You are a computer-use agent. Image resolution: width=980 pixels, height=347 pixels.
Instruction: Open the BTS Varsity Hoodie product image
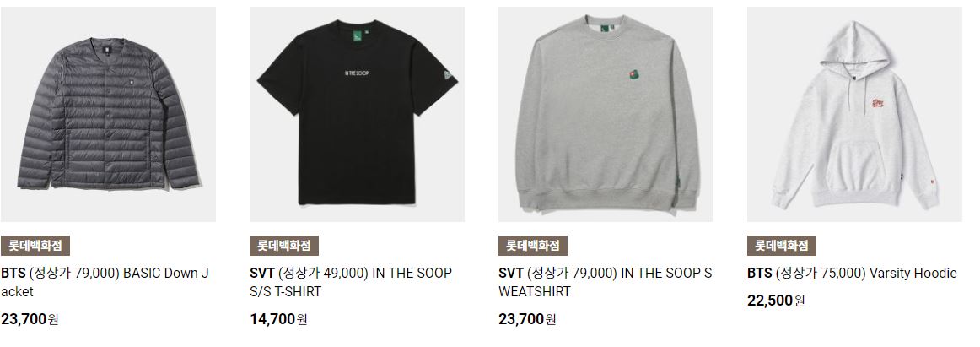click(x=854, y=115)
